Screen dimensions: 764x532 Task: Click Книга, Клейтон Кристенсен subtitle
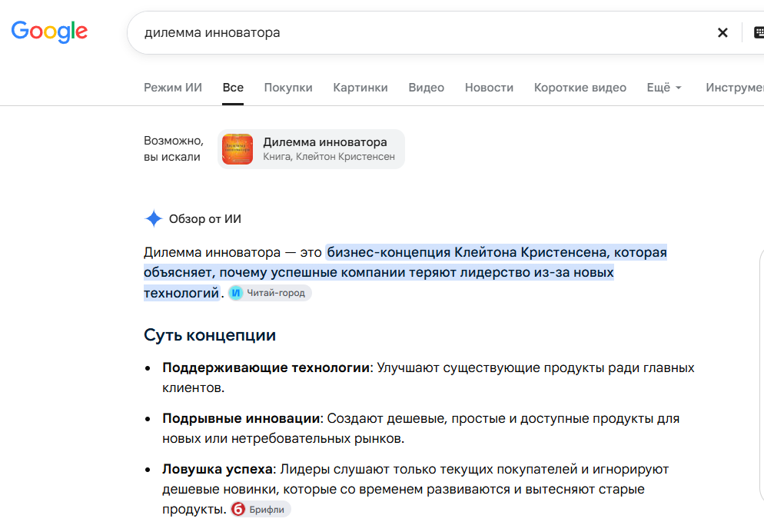point(329,157)
